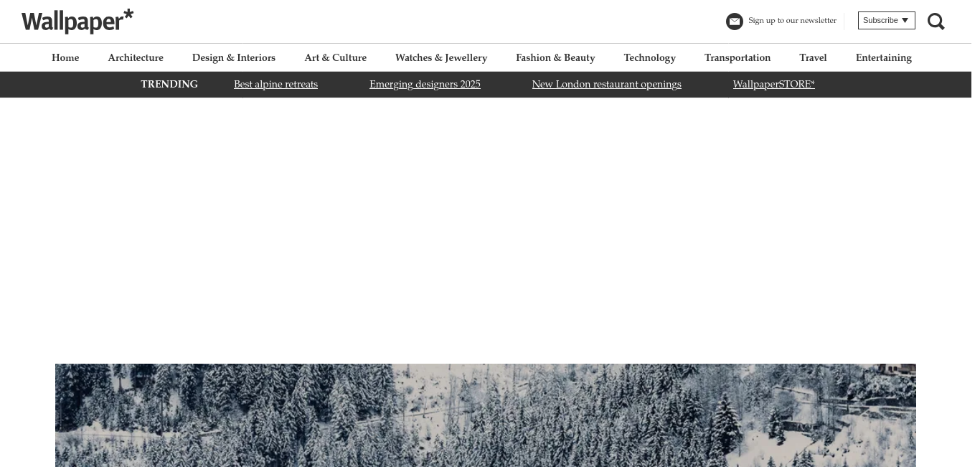Open the Architecture section

point(136,57)
